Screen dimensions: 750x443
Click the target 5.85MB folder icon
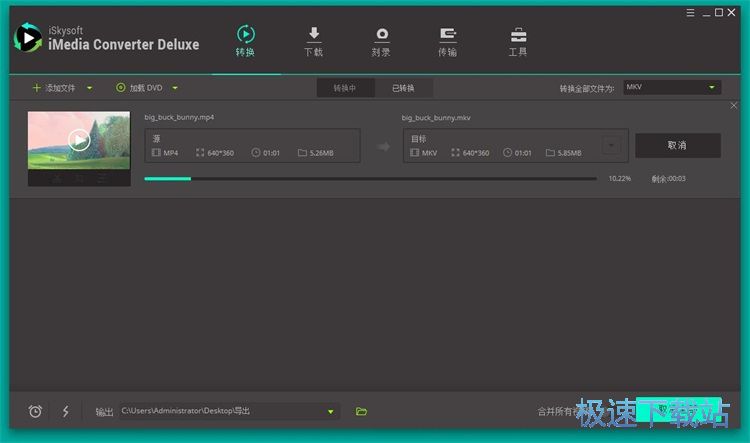pos(550,153)
